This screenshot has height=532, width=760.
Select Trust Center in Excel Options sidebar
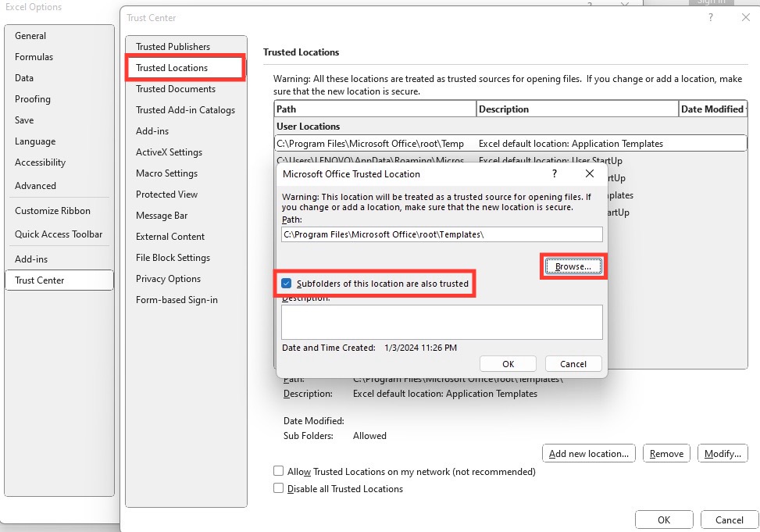coord(59,280)
